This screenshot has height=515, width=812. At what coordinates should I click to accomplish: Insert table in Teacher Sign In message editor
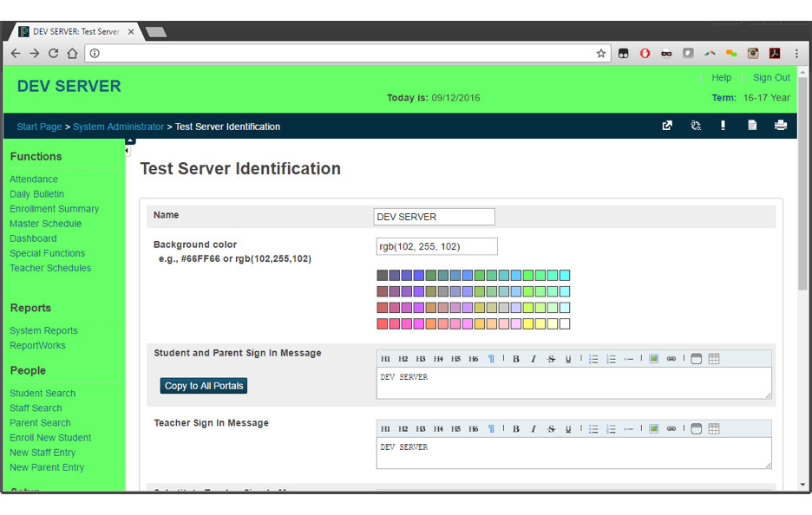click(714, 429)
